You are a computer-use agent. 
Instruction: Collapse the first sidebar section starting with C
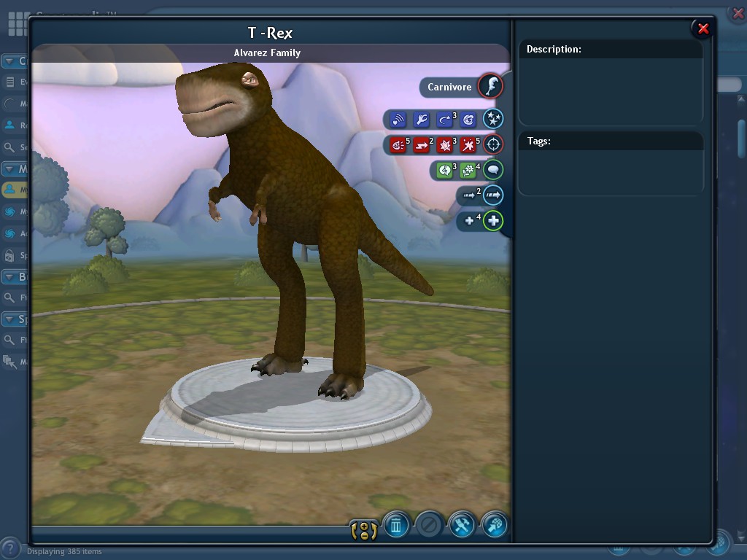[x=15, y=61]
